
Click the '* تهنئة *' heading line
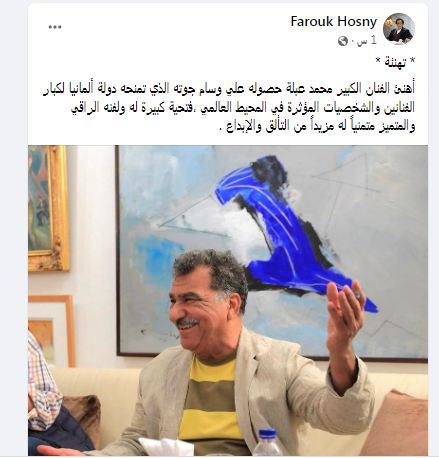tap(395, 62)
